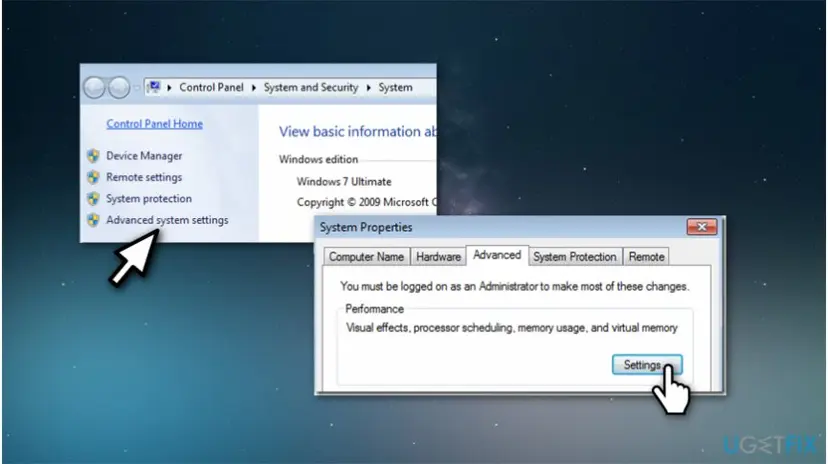Click the Administrator login notice text

point(515,287)
